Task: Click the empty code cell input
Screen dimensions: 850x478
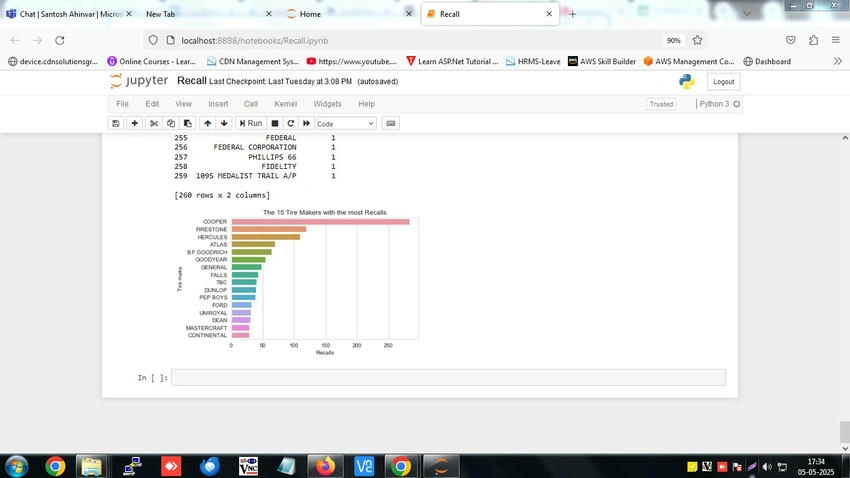Action: pyautogui.click(x=448, y=377)
